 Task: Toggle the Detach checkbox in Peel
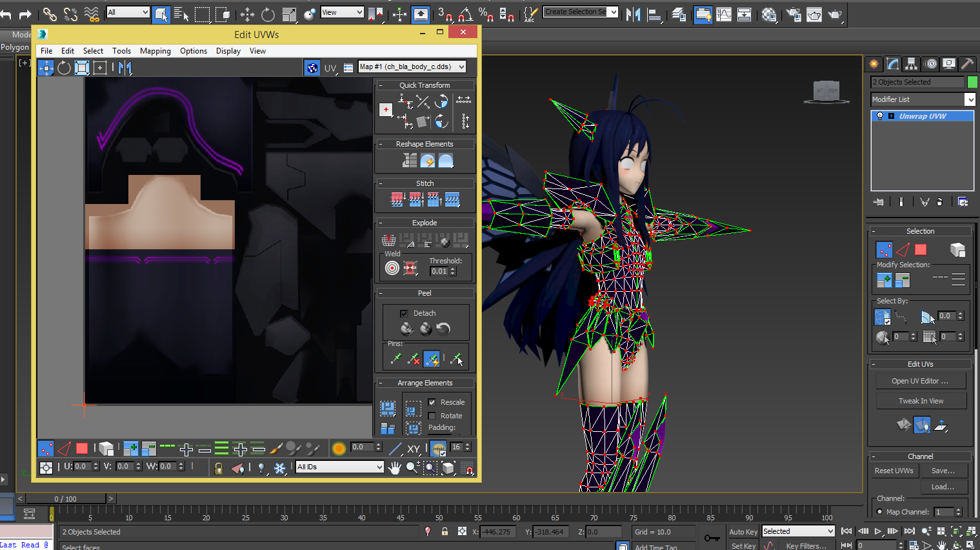pyautogui.click(x=404, y=314)
